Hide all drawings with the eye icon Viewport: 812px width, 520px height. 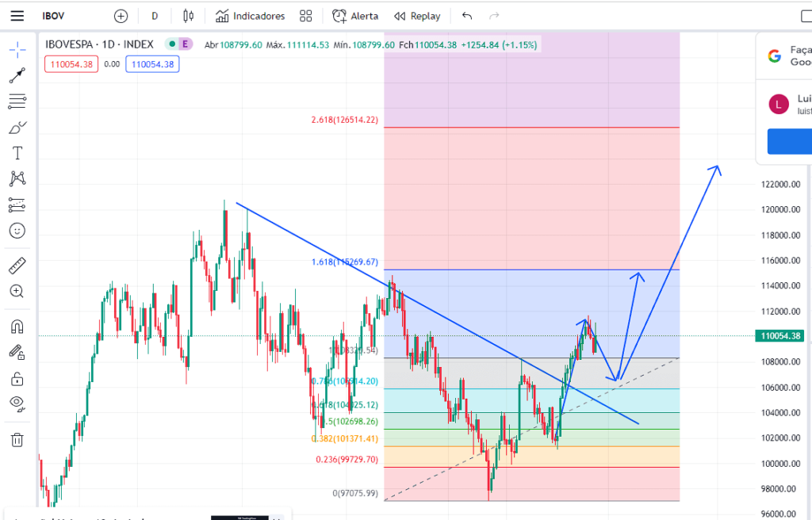(x=17, y=403)
